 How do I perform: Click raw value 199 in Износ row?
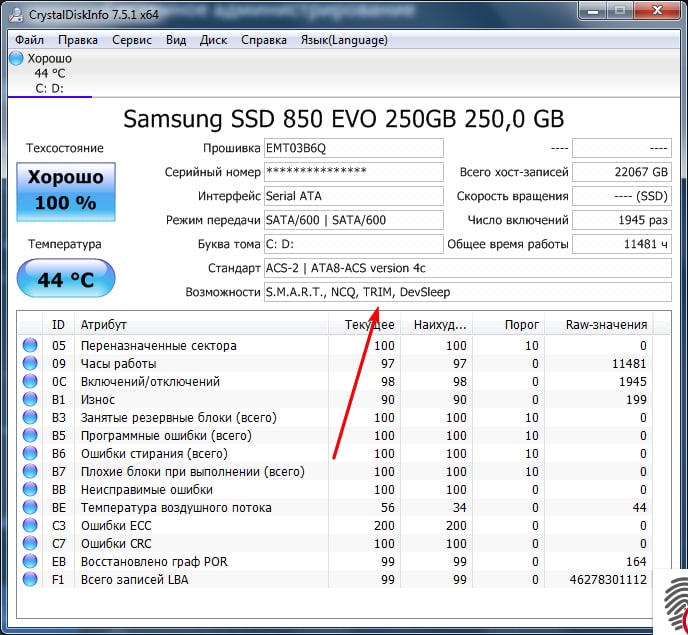[636, 400]
